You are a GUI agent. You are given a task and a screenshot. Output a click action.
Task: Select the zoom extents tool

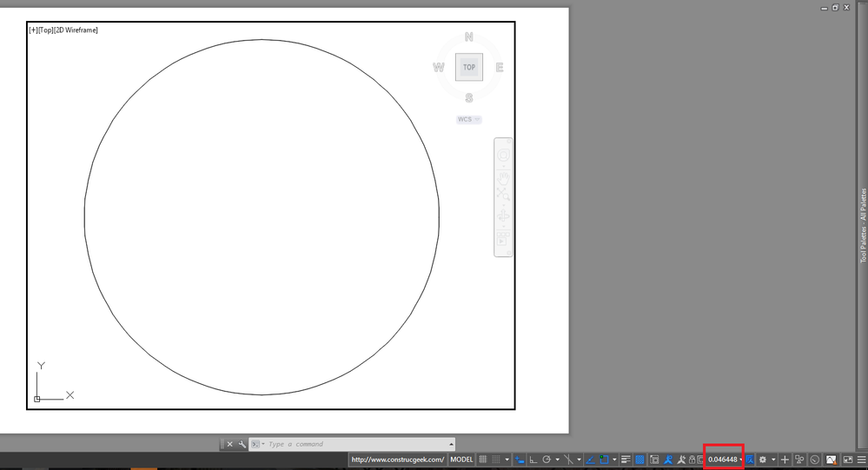click(503, 195)
